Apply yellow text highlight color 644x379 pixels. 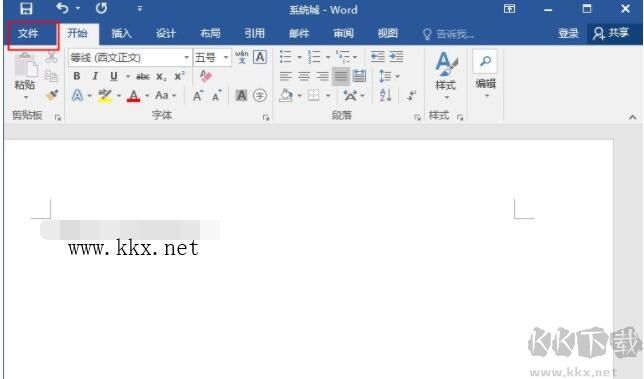click(x=105, y=96)
